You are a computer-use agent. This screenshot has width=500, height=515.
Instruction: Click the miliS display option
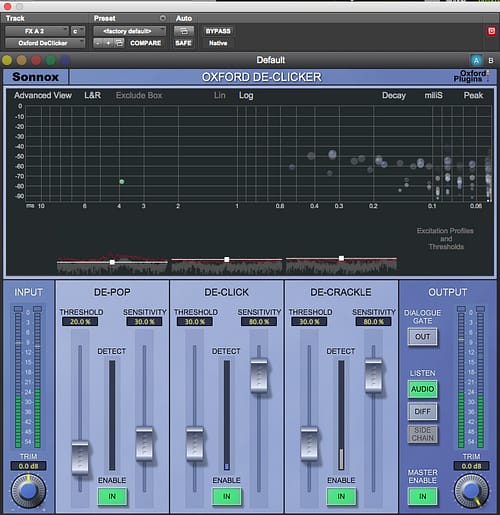pos(433,95)
